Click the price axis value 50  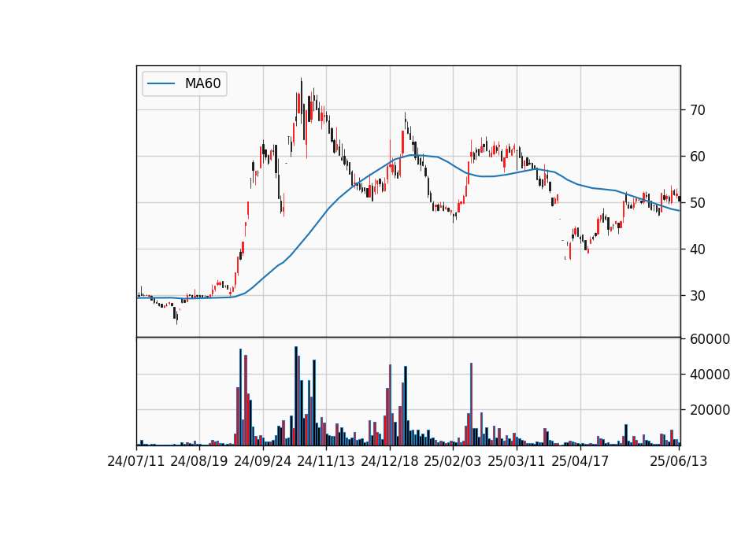pyautogui.click(x=698, y=203)
